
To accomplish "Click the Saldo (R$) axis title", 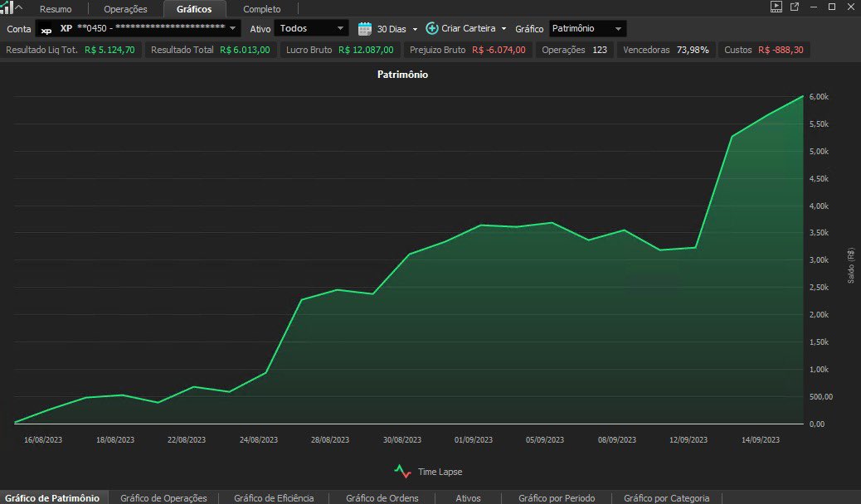I will (850, 266).
